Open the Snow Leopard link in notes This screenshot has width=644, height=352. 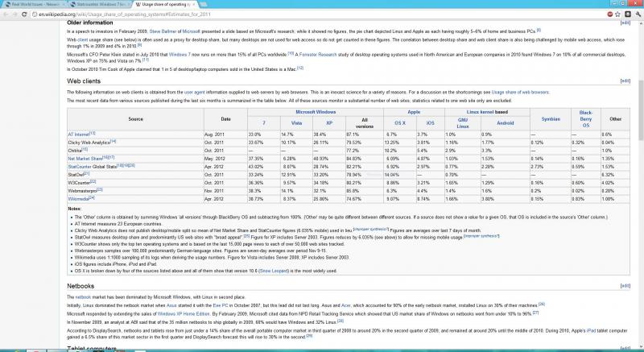pyautogui.click(x=274, y=271)
